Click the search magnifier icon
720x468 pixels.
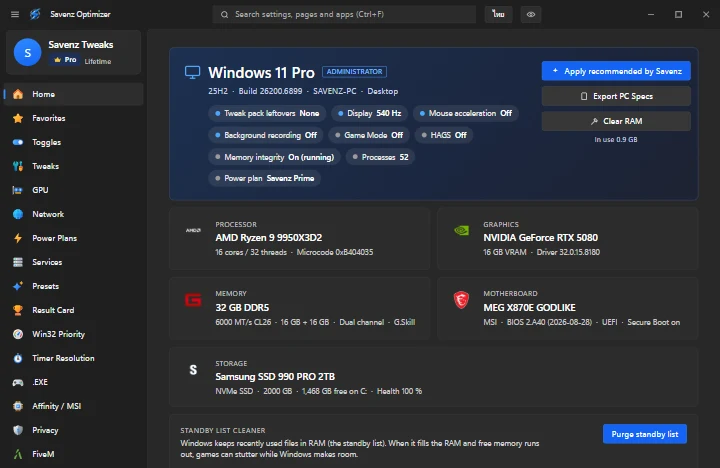point(225,15)
